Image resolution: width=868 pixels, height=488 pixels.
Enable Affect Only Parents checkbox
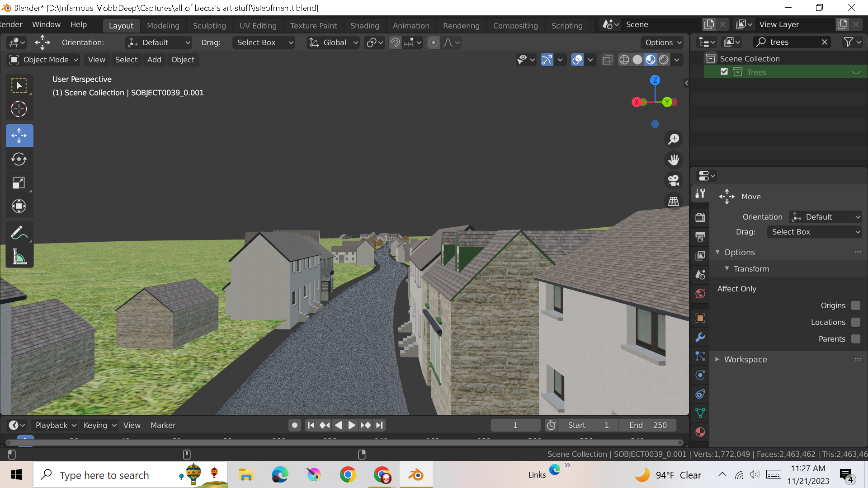click(855, 339)
